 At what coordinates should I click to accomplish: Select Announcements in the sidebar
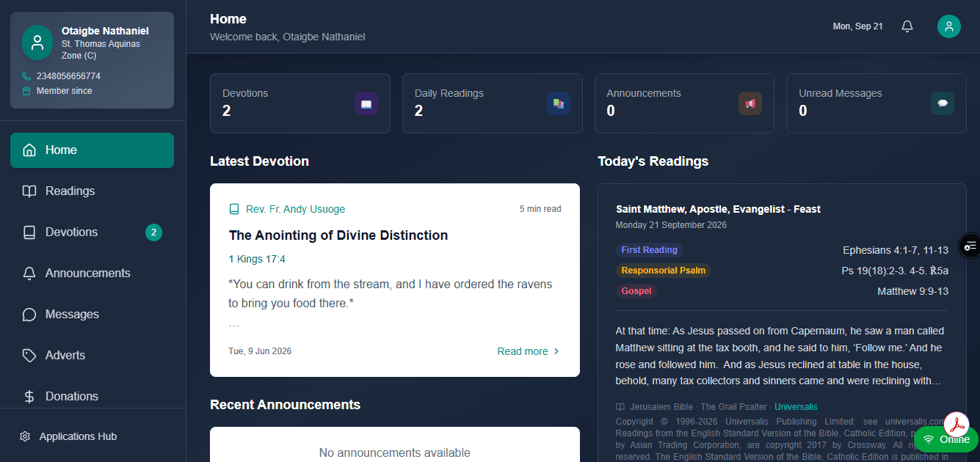(x=92, y=274)
